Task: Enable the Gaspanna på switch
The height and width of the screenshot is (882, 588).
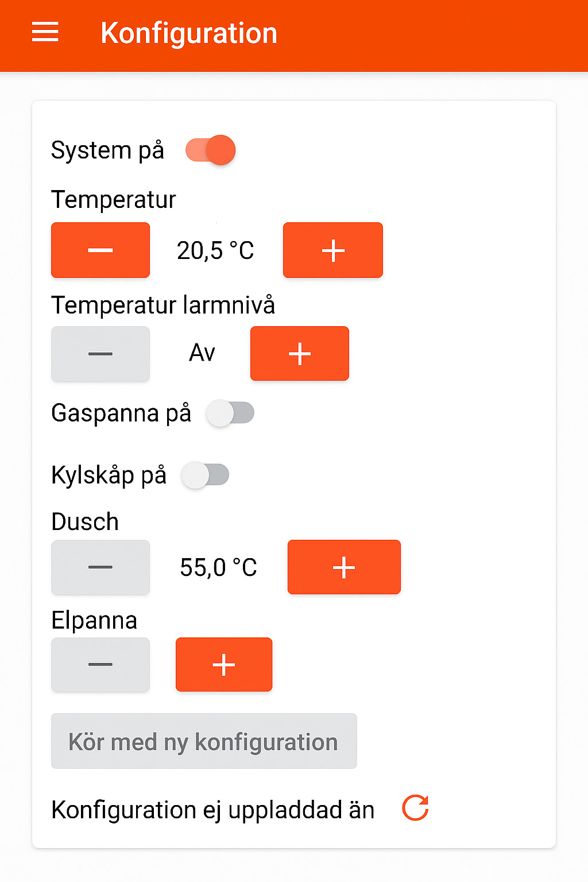Action: 230,413
